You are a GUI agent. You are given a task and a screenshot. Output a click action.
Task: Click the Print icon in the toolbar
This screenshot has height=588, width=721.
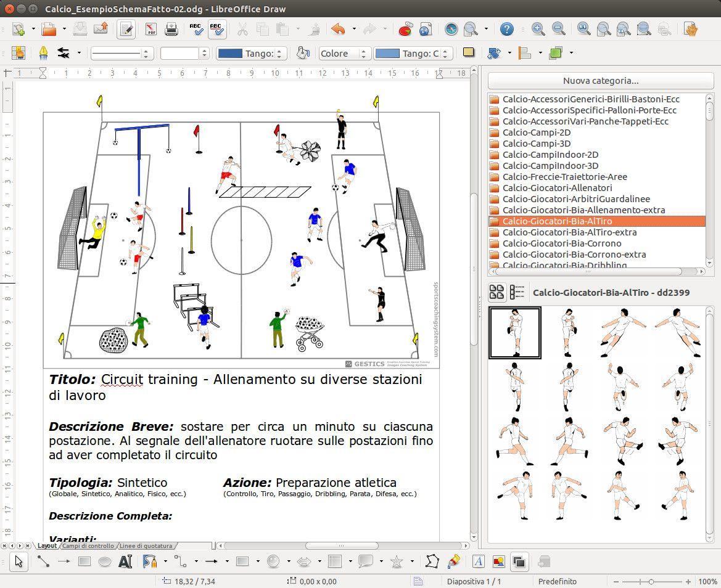coord(171,29)
